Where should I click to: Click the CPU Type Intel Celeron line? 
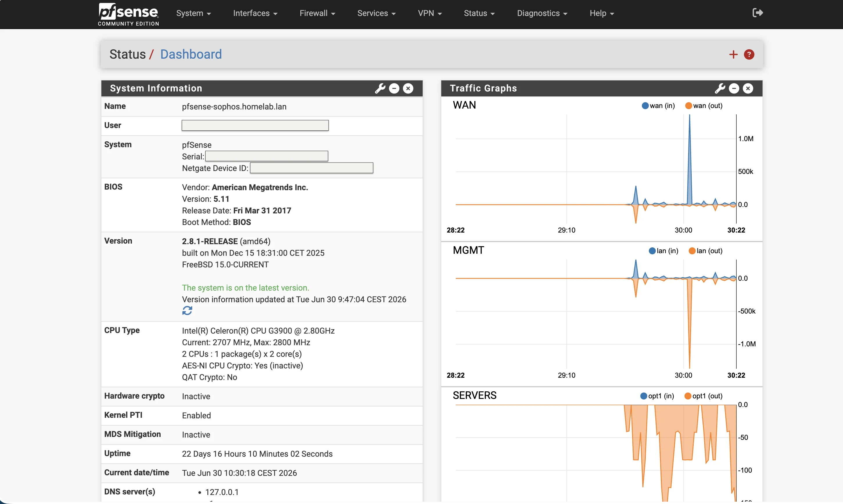pos(258,331)
